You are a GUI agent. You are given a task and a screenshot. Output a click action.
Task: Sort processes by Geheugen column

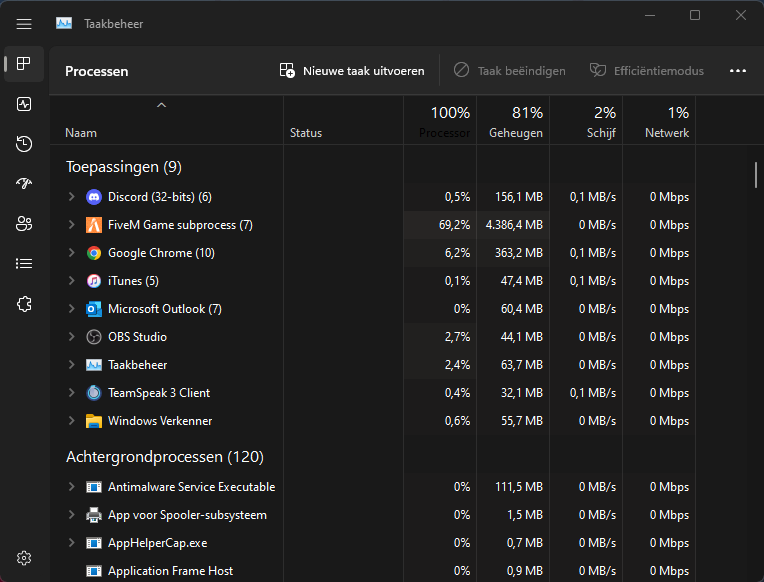pyautogui.click(x=515, y=122)
